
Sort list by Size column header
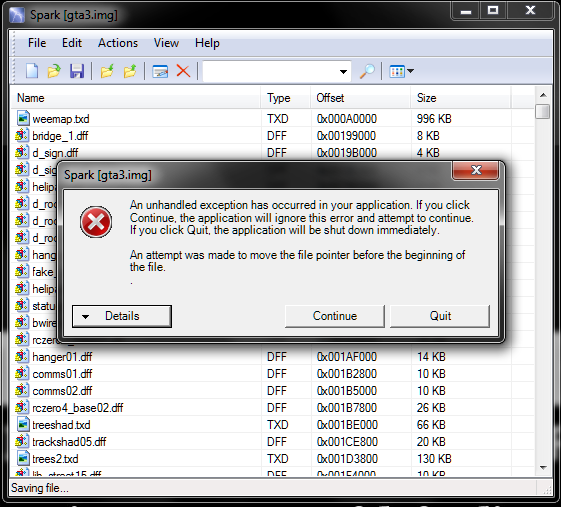pyautogui.click(x=461, y=98)
